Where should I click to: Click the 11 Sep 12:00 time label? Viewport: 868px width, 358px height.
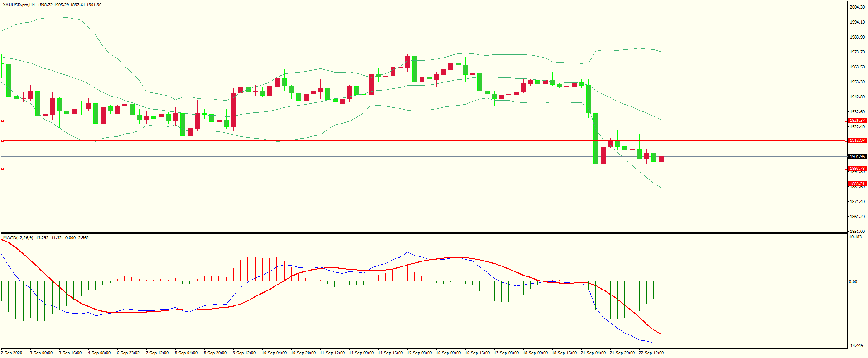coord(332,353)
